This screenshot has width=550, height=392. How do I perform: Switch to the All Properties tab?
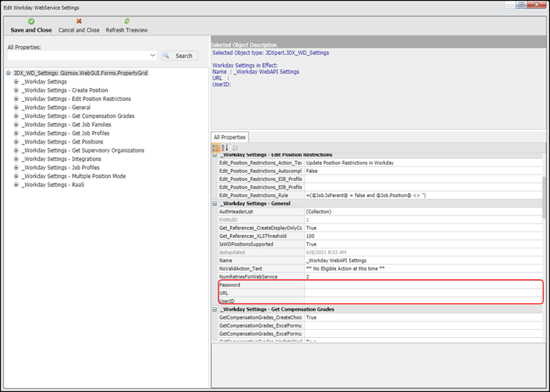coord(230,137)
